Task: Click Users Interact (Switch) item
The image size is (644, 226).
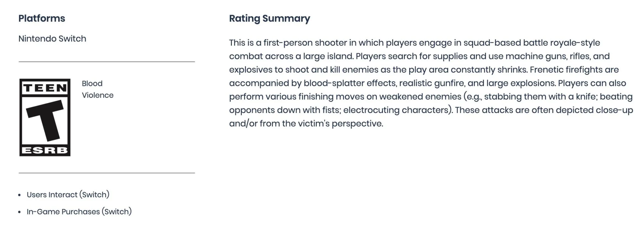Action: pos(68,194)
